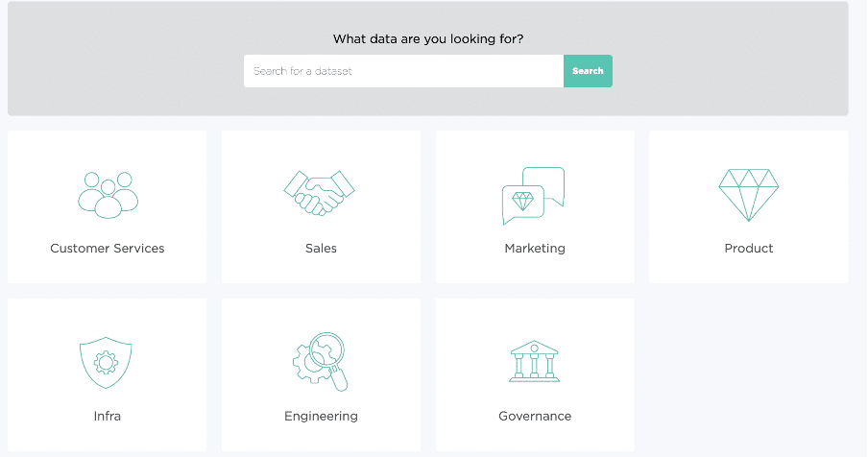The width and height of the screenshot is (868, 457).
Task: Click the Infra shield gear icon
Action: [108, 362]
